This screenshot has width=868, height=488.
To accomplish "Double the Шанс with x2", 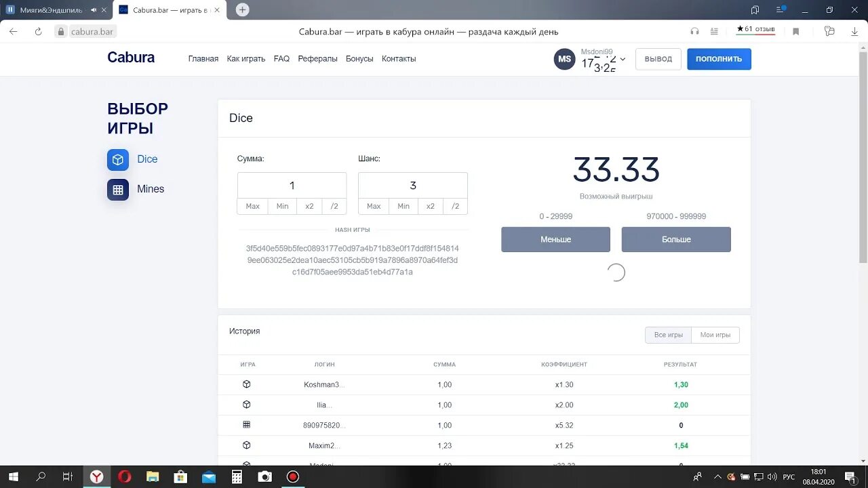I will [431, 206].
